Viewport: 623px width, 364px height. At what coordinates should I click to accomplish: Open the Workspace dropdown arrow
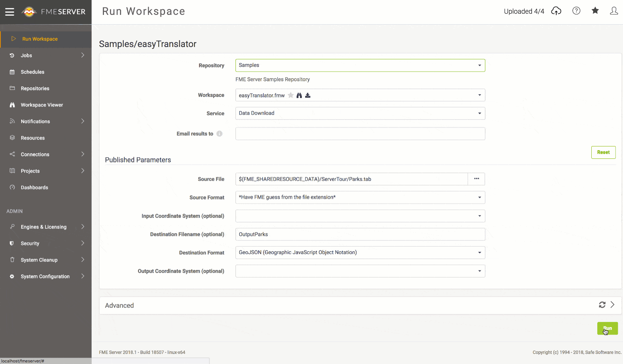480,95
